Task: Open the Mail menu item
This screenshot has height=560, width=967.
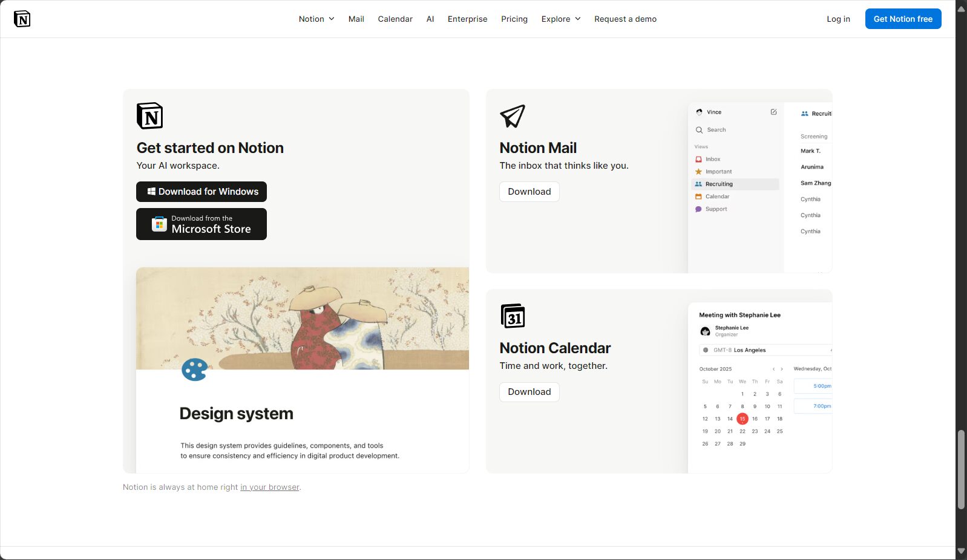Action: click(356, 19)
